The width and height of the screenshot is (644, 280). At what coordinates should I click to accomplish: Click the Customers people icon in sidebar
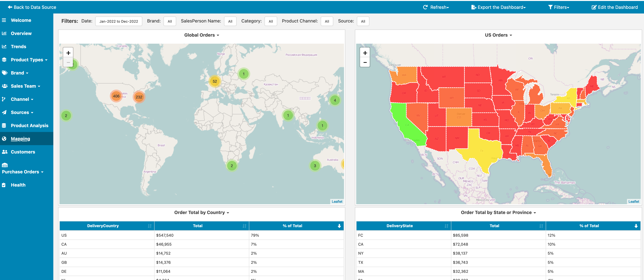(4, 152)
